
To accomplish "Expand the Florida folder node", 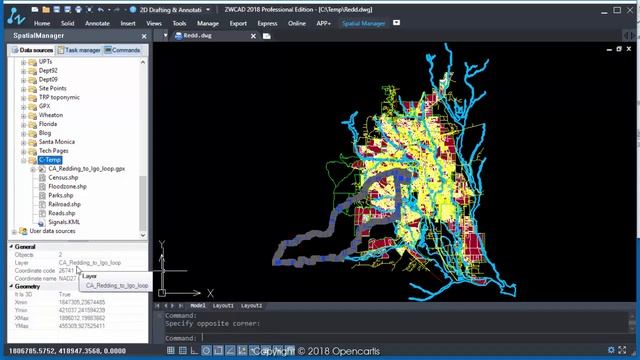I will click(x=23, y=124).
